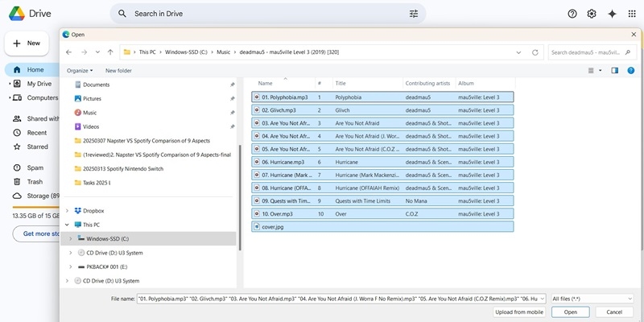Screen dimensions: 644x322
Task: Select 06. Hurricane.mp3 file
Action: 382,163
